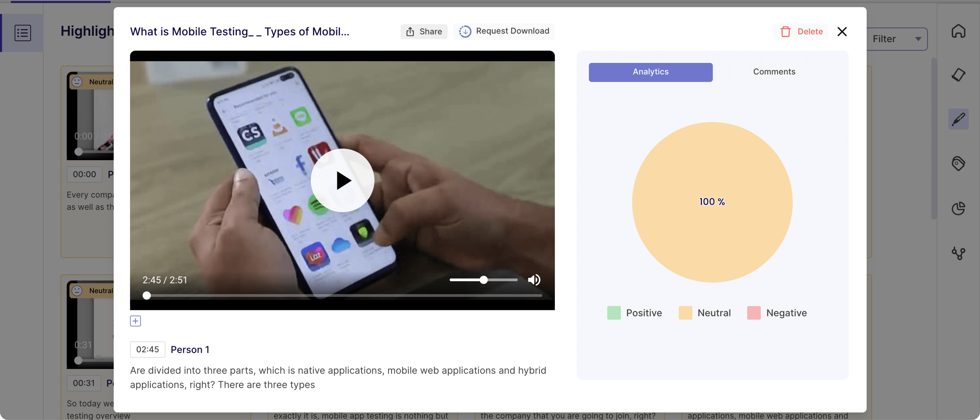Viewport: 980px width, 420px height.
Task: Open the tags icon in sidebar
Action: [x=958, y=164]
